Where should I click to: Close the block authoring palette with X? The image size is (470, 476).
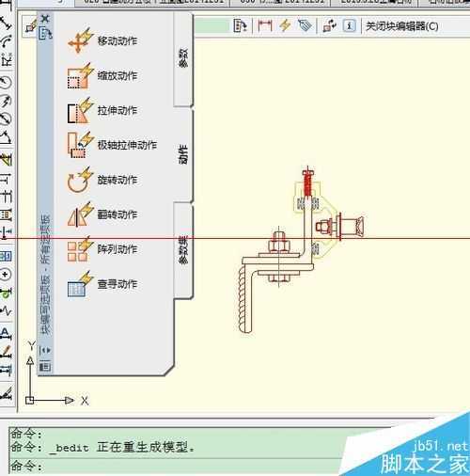(x=45, y=19)
